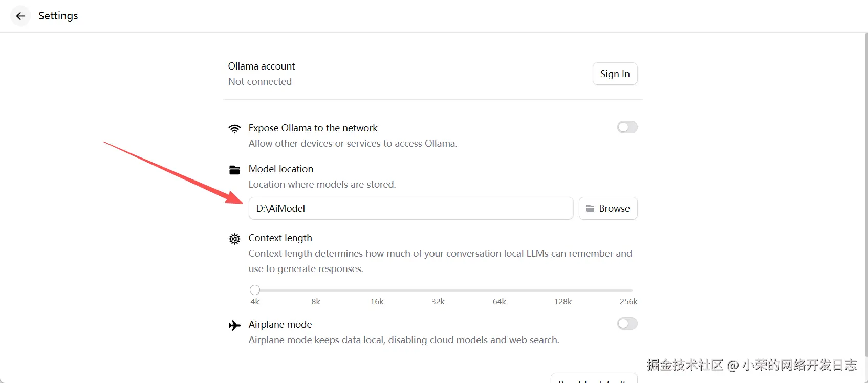868x383 pixels.
Task: Set context length slider to 16k
Action: point(377,290)
